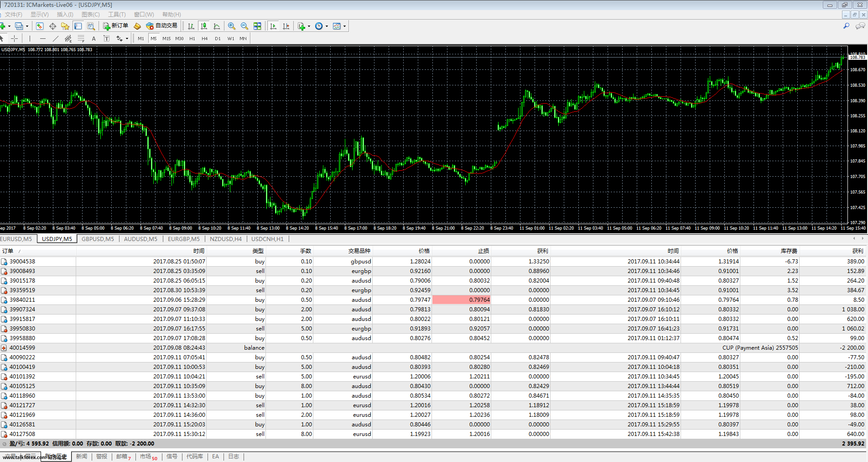Select the Crosshair tool
868x462 pixels.
[15, 38]
